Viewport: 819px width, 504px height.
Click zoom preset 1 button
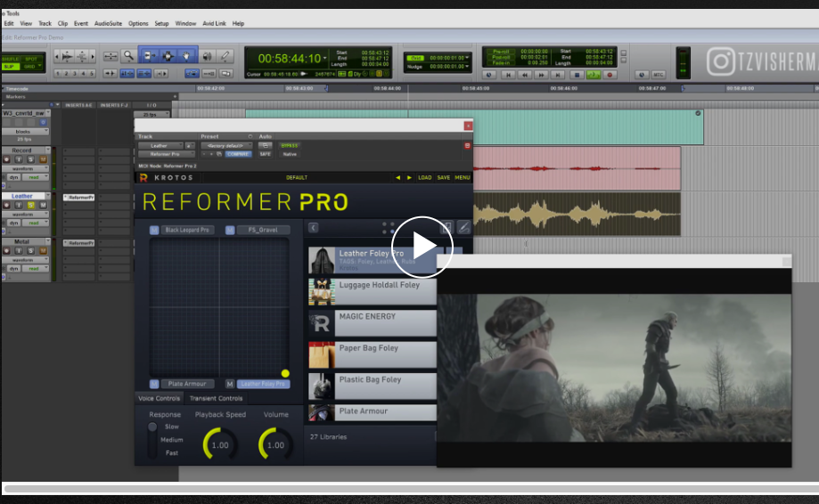point(58,74)
